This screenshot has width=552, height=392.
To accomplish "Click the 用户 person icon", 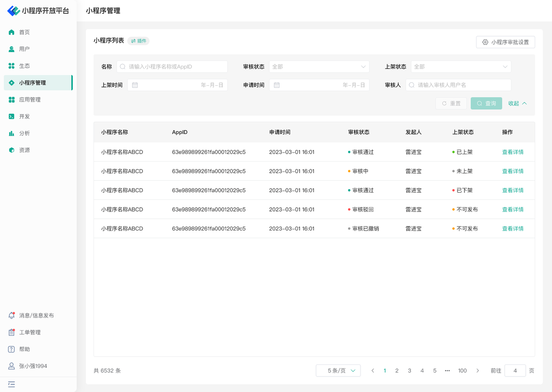I will tap(12, 49).
